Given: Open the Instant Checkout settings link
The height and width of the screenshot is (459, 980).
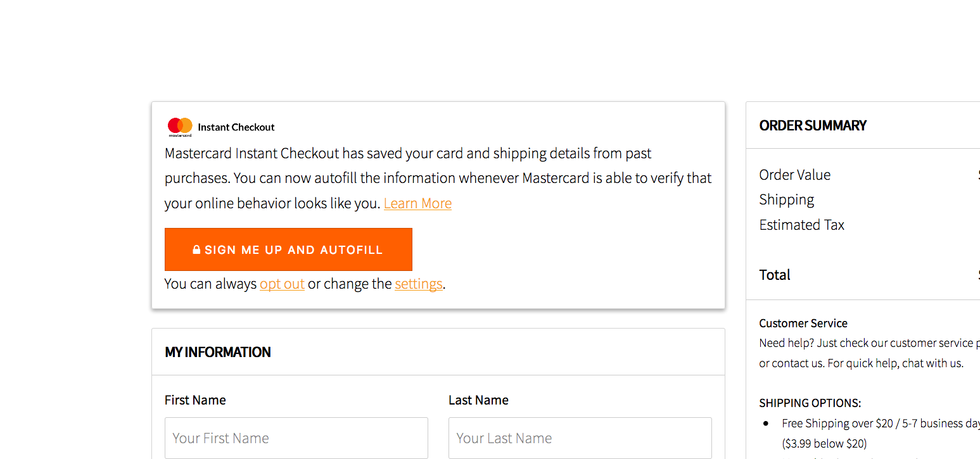Looking at the screenshot, I should (x=418, y=284).
